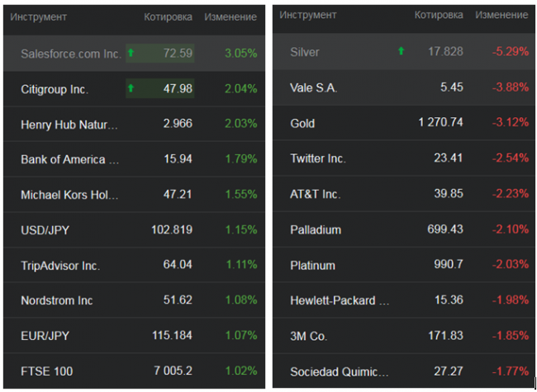
Task: Sort losers table by Изменение header
Action: 502,15
